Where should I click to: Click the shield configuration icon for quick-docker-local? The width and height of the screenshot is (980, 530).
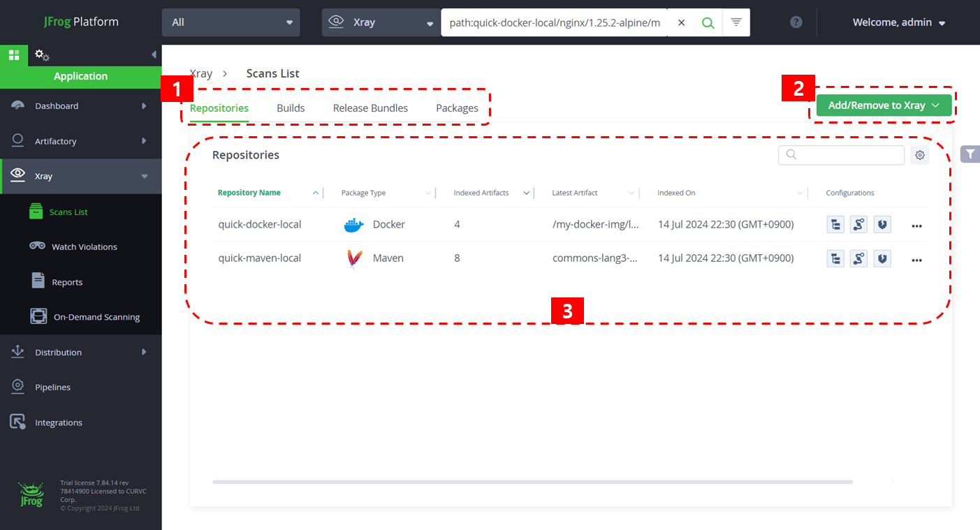(x=882, y=225)
